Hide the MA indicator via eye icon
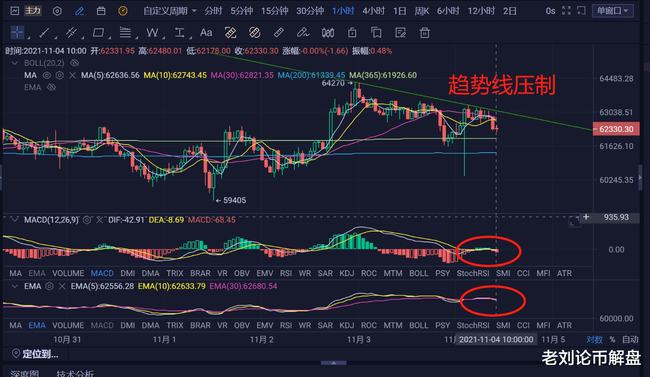650x377 pixels. pos(47,75)
